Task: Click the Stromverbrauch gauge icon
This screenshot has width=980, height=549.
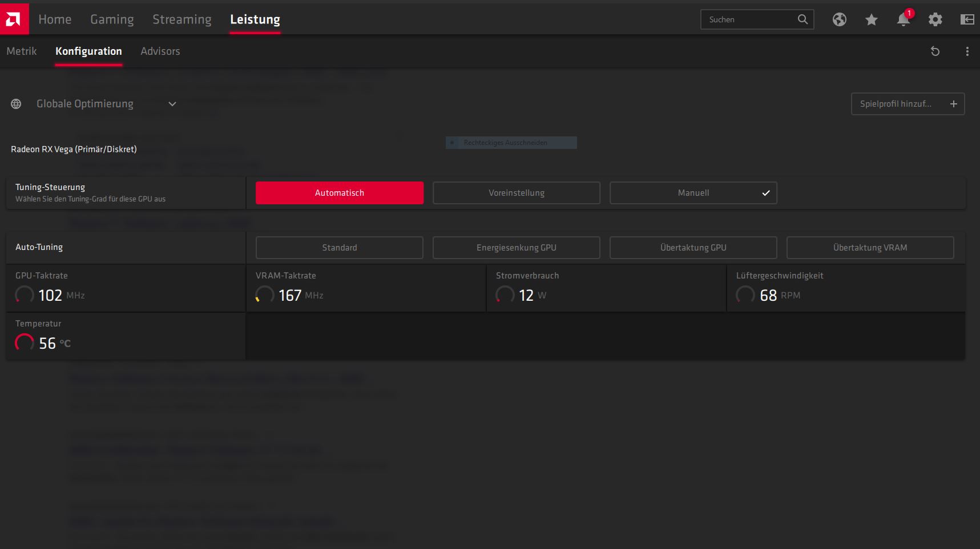Action: (505, 295)
